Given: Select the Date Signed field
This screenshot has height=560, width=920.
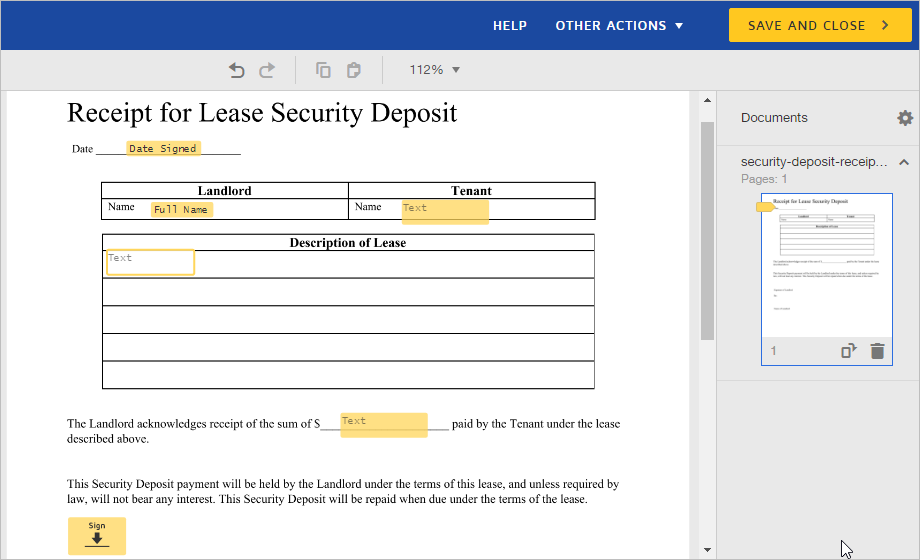Looking at the screenshot, I should point(163,148).
